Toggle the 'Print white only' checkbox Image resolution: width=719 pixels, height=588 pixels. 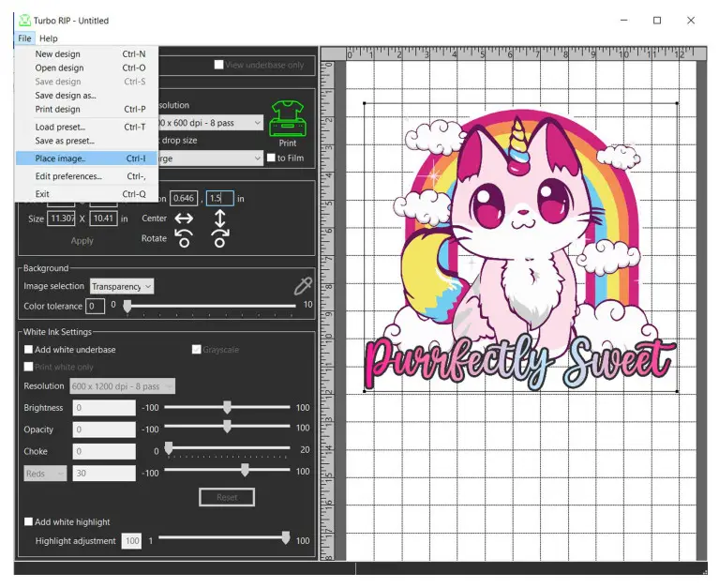(28, 367)
